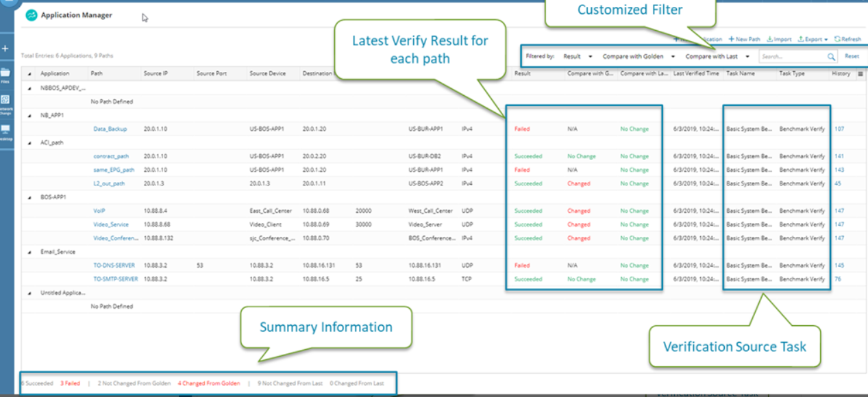The image size is (868, 397).
Task: Click TCP protocol cell in TO-SMTP-SERVER row
Action: 467,279
